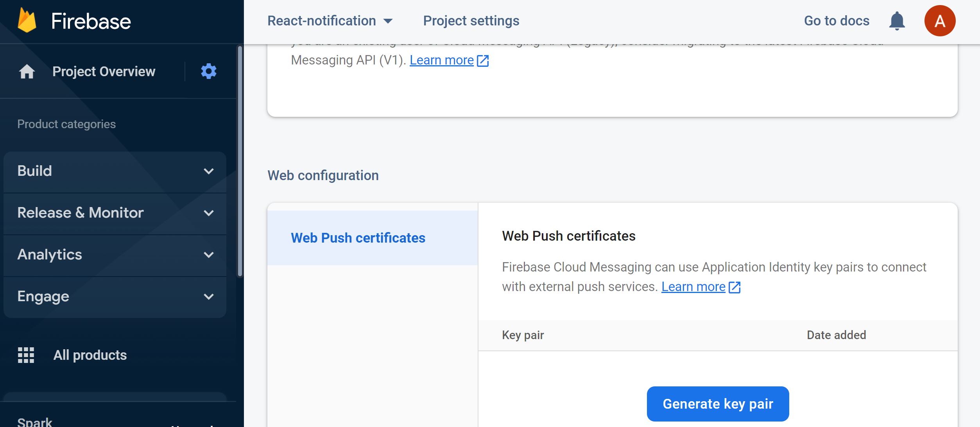The width and height of the screenshot is (980, 427).
Task: Click the Go to docs link
Action: click(x=837, y=21)
